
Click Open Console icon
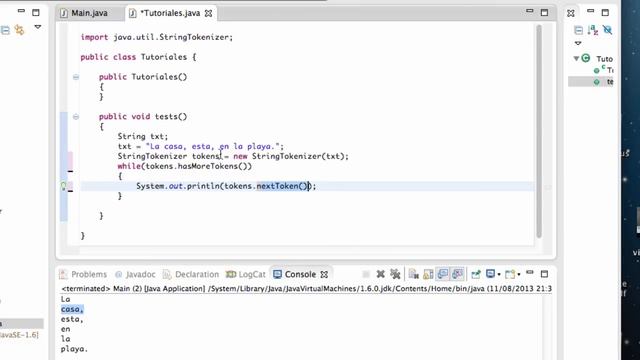pos(509,274)
